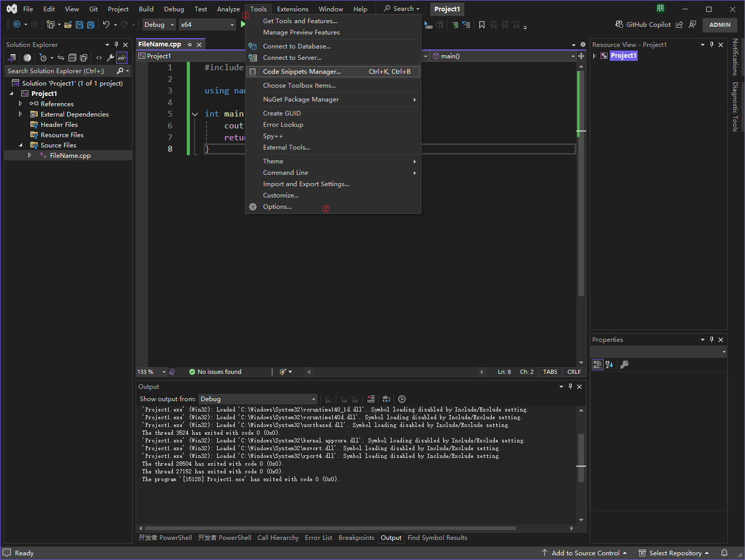Pin the Solution Explorer panel

(117, 44)
